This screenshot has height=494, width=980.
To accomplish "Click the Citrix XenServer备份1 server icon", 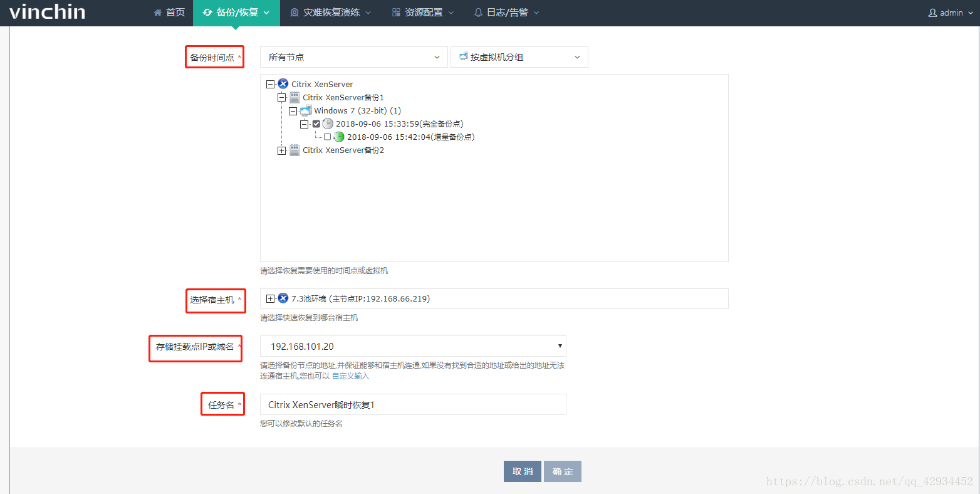I will point(294,97).
